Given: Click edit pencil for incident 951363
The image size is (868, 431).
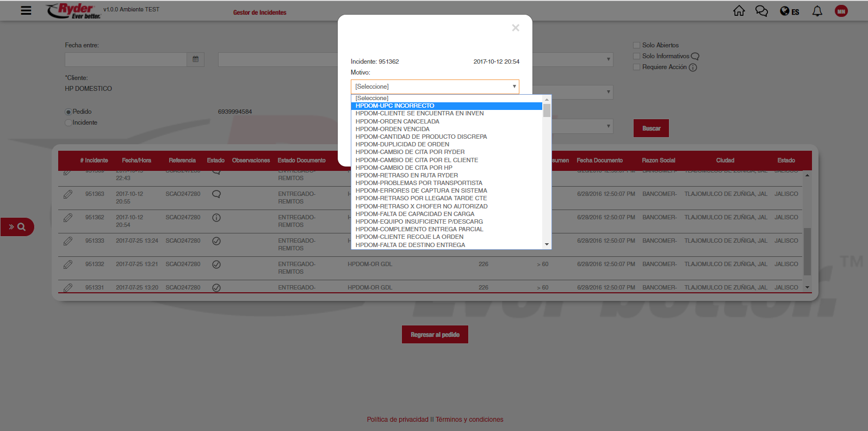Looking at the screenshot, I should [68, 194].
